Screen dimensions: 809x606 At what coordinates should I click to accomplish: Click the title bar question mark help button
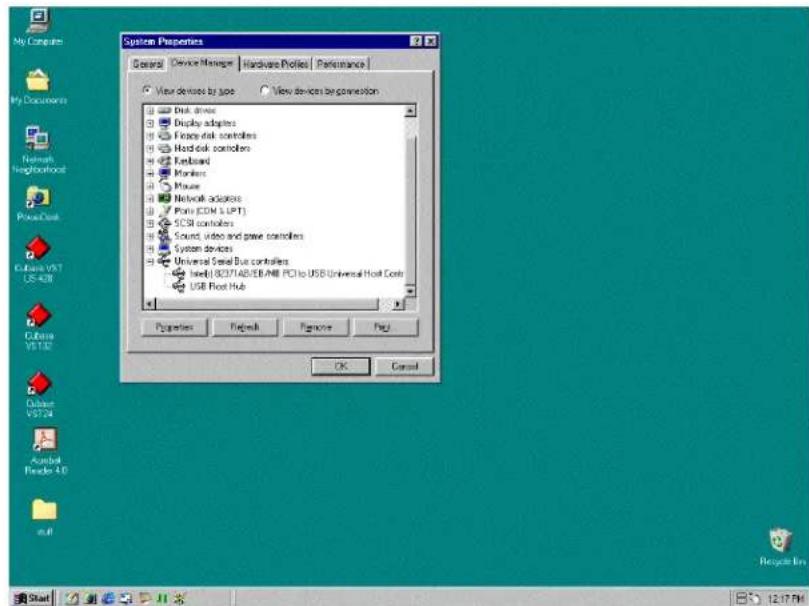[x=416, y=41]
